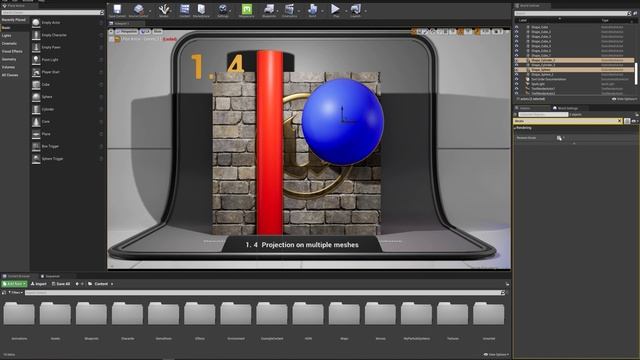Select the Lights category
640x360 pixels.
[x=7, y=36]
